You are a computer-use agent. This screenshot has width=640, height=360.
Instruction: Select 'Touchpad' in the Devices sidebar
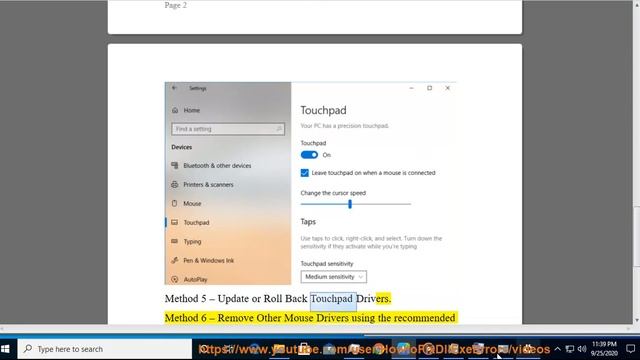(x=196, y=222)
